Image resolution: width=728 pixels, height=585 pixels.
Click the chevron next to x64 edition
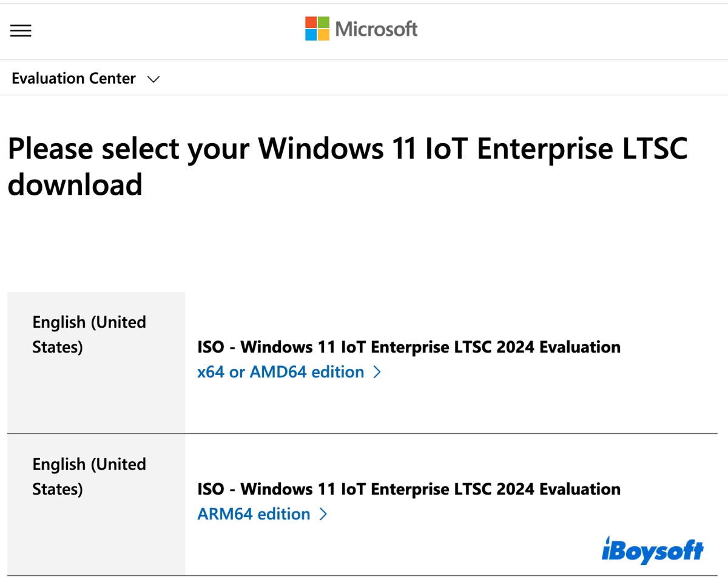coord(377,371)
